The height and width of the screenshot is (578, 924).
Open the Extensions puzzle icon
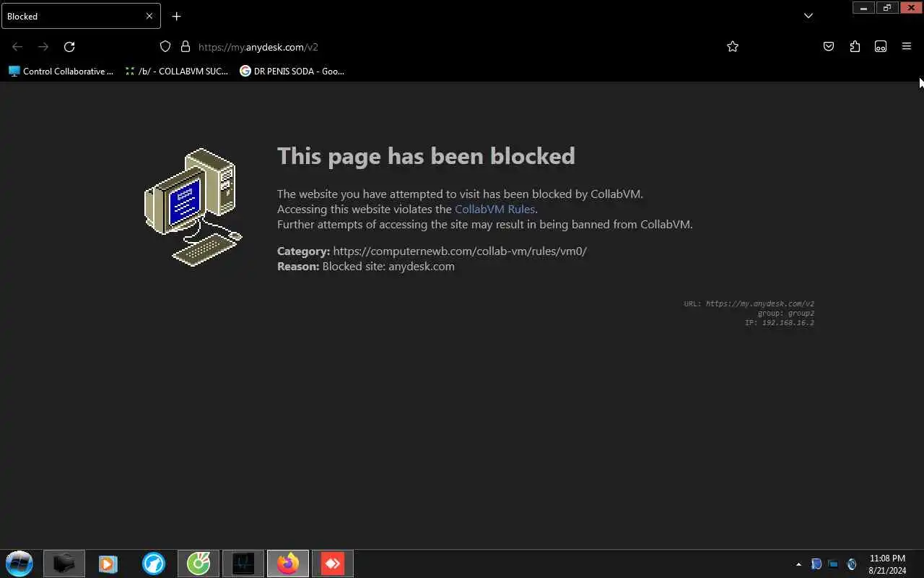click(x=855, y=47)
